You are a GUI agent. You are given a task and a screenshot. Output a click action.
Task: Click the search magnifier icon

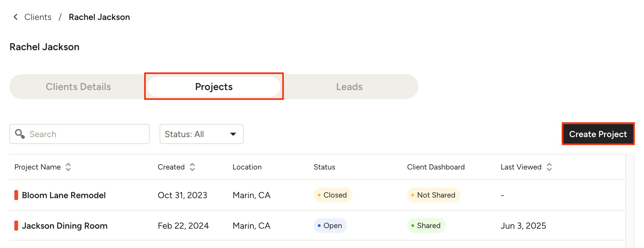[20, 134]
